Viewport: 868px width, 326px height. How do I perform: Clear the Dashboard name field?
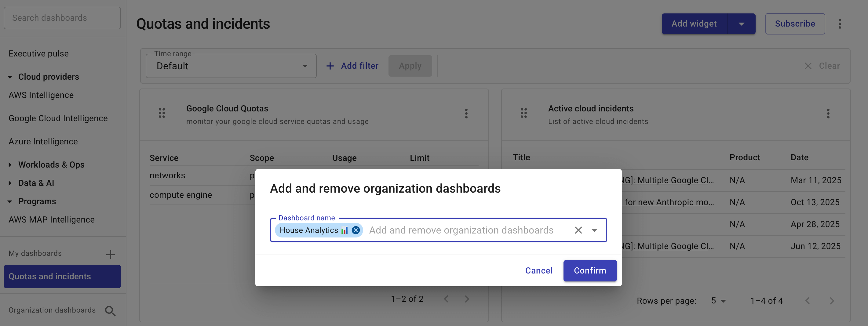tap(578, 230)
